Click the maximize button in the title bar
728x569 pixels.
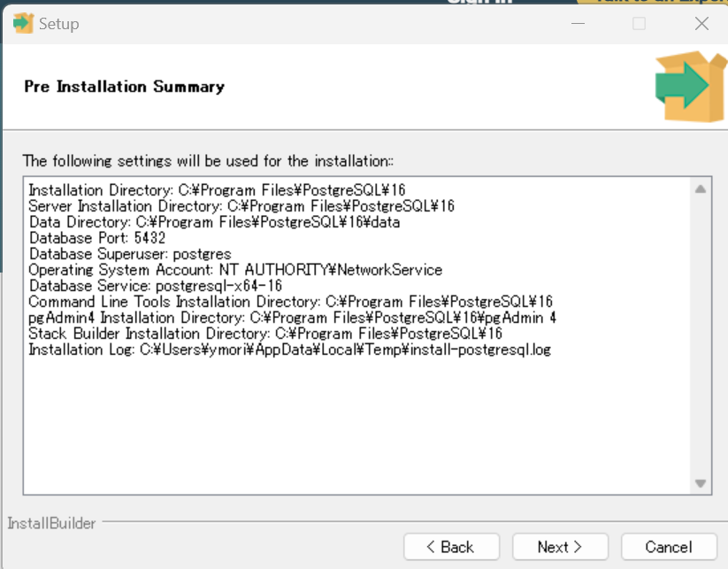pyautogui.click(x=639, y=23)
